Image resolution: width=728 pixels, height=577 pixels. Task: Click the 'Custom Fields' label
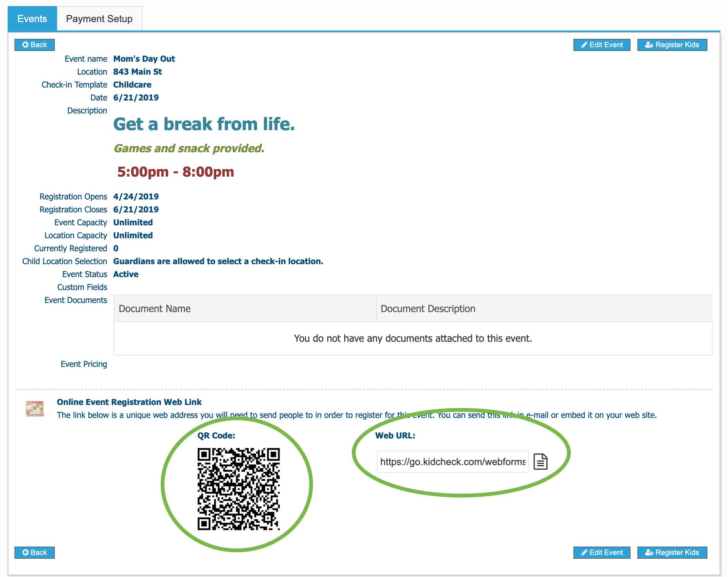point(82,287)
